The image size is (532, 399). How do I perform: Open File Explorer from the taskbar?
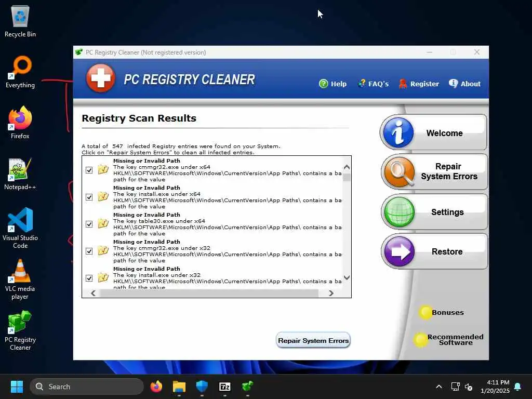(x=179, y=387)
